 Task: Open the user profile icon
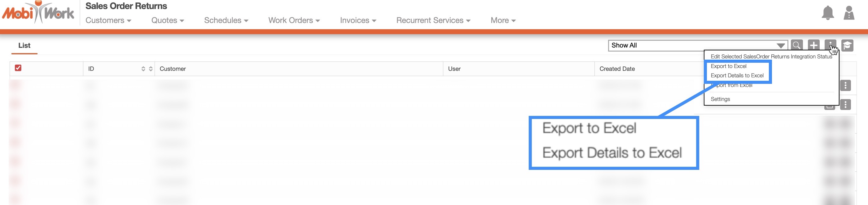click(x=849, y=13)
